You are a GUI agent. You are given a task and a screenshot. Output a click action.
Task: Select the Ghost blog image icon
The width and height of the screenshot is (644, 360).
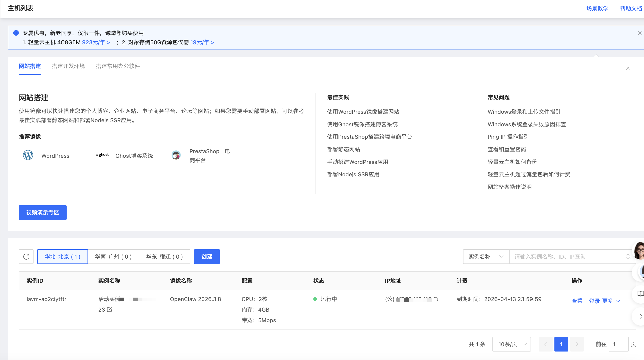102,155
